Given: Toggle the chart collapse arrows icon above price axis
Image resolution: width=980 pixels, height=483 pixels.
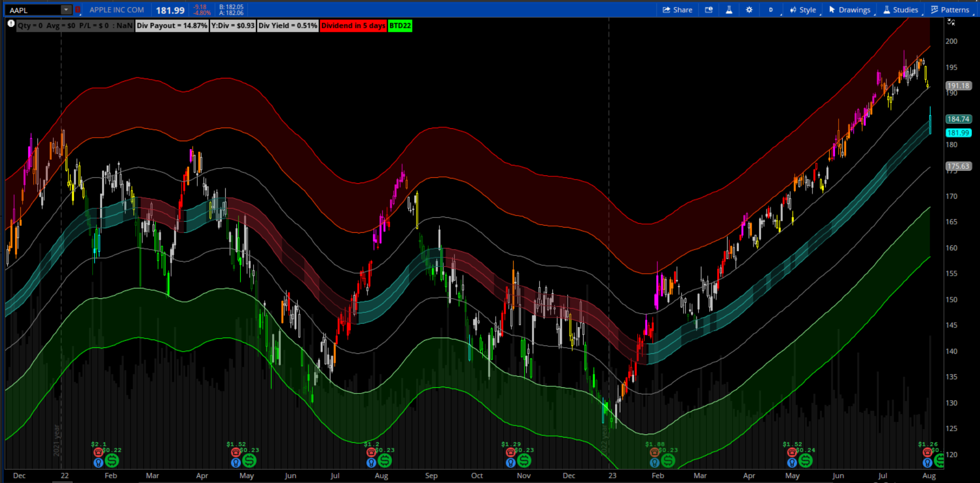Looking at the screenshot, I should (x=951, y=22).
